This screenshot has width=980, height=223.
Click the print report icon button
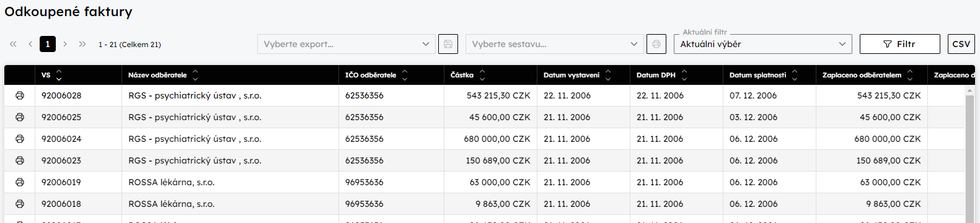656,44
